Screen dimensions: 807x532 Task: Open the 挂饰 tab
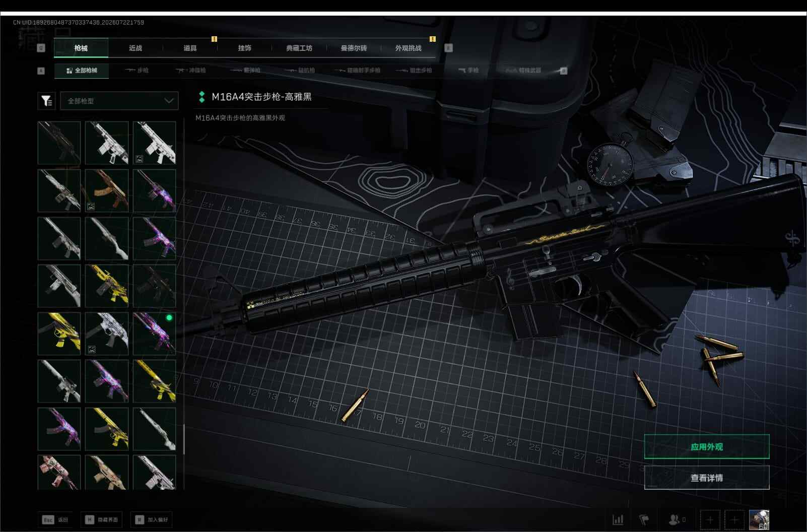tap(244, 48)
